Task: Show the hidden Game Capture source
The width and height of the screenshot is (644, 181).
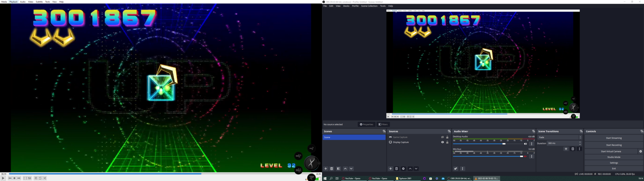Action: coord(442,137)
